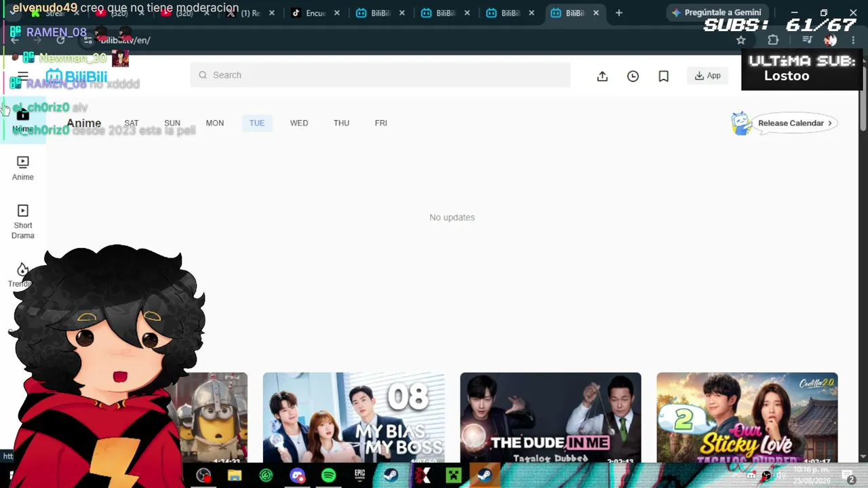Select the FRI schedule tab
The height and width of the screenshot is (488, 868).
381,123
